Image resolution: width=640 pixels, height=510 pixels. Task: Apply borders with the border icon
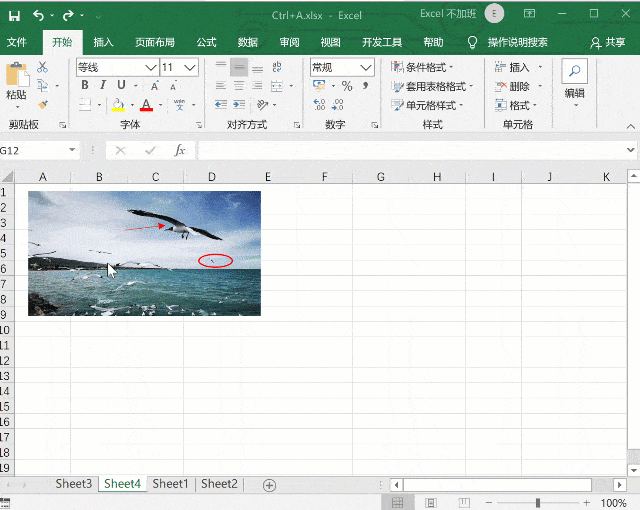(x=85, y=105)
